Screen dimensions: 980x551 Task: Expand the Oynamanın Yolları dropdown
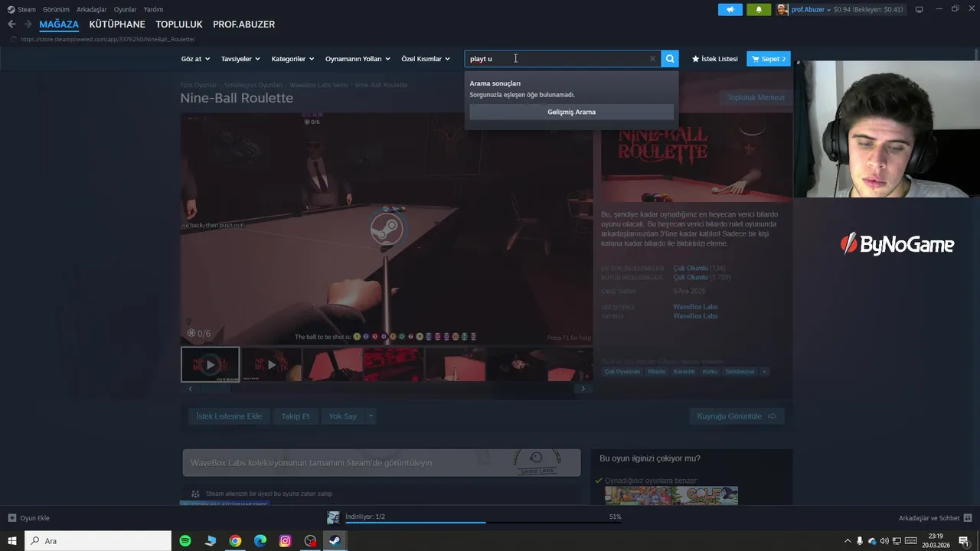click(358, 59)
